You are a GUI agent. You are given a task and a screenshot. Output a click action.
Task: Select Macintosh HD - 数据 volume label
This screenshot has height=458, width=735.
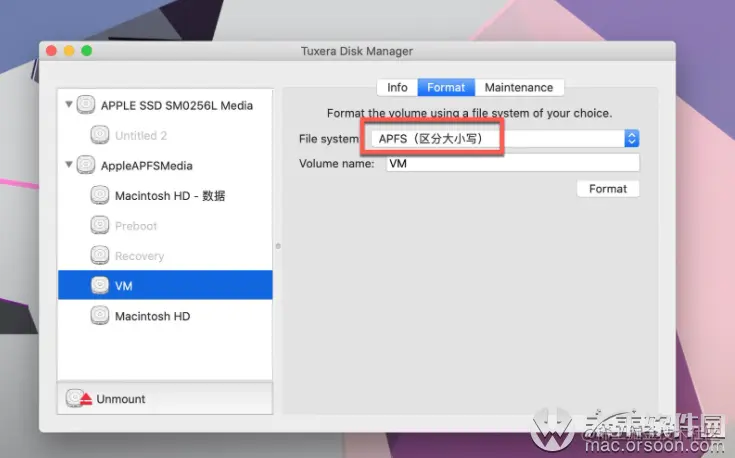coord(170,195)
